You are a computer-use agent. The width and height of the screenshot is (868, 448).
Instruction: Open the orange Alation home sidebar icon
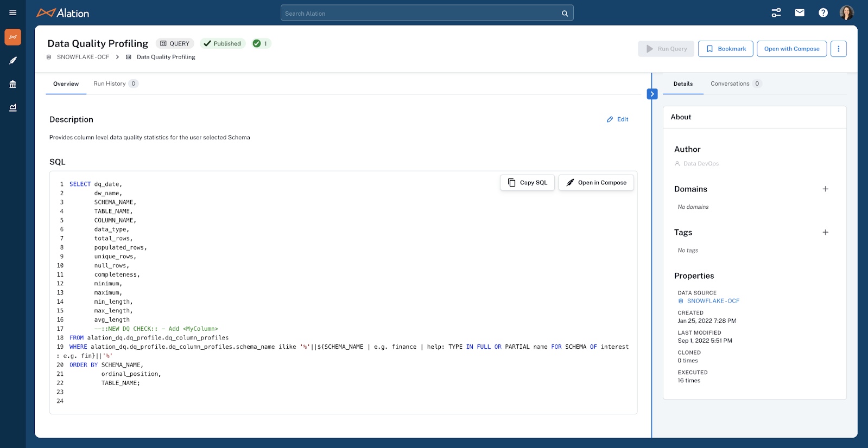[x=13, y=37]
